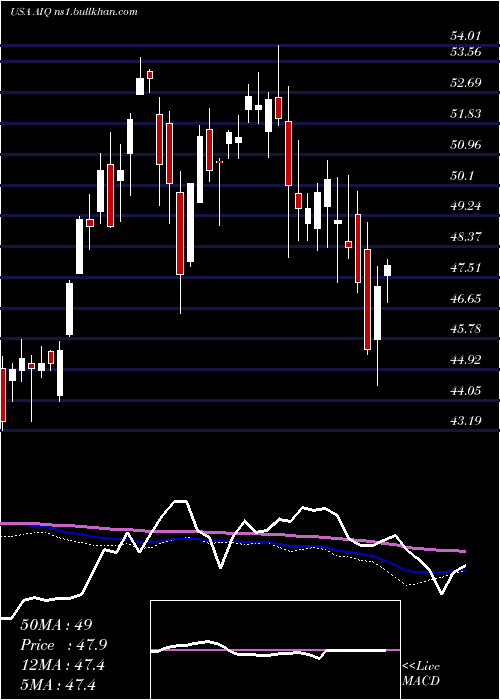Click the 5MA : 47.4 readout
Image resolution: width=500 pixels, height=700 pixels.
58,685
